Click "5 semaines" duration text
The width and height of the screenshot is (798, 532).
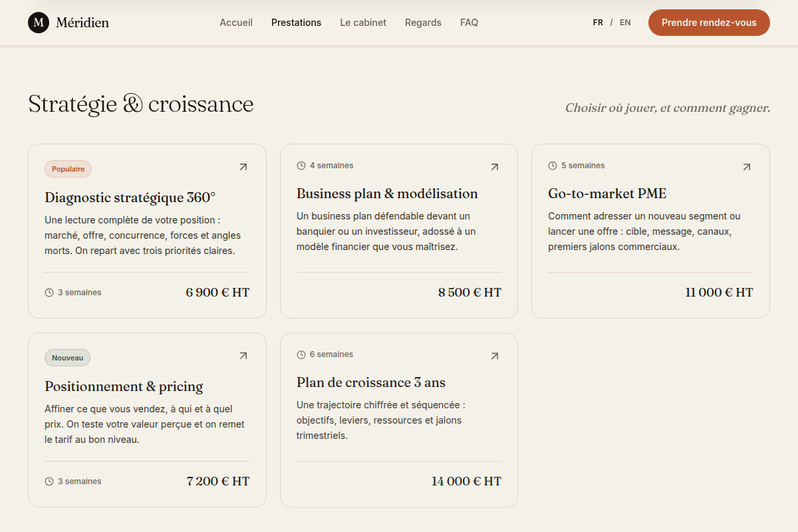tap(583, 166)
